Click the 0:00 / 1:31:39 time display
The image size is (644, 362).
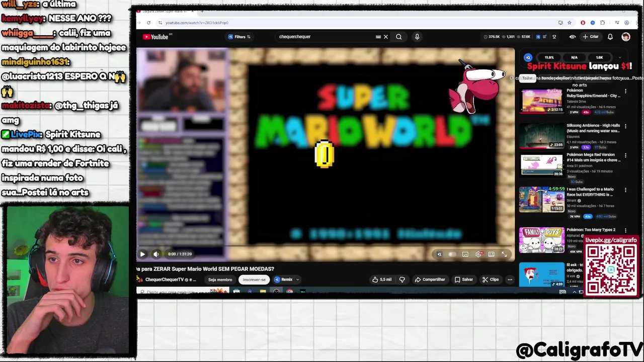click(180, 254)
